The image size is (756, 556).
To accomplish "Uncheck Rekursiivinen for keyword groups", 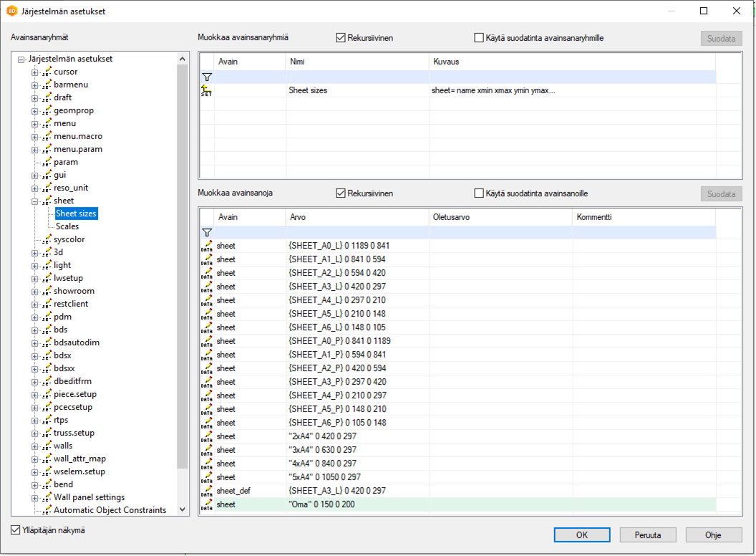I will click(x=341, y=38).
